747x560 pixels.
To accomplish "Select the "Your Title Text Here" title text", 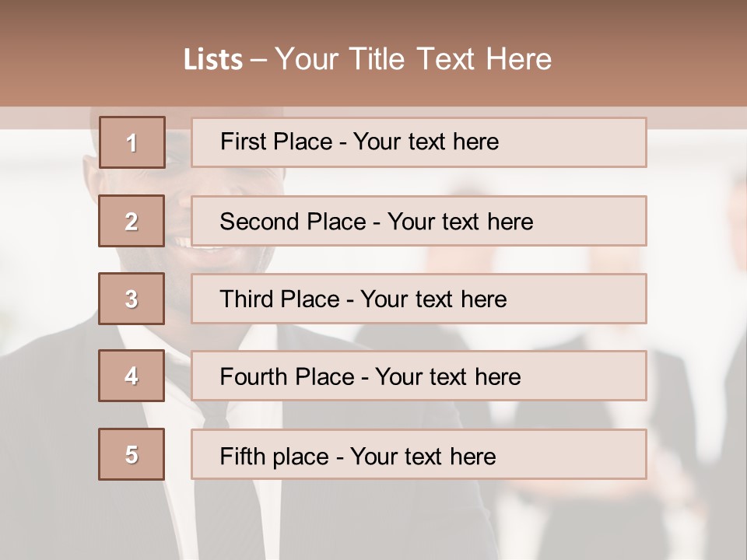I will pyautogui.click(x=413, y=59).
